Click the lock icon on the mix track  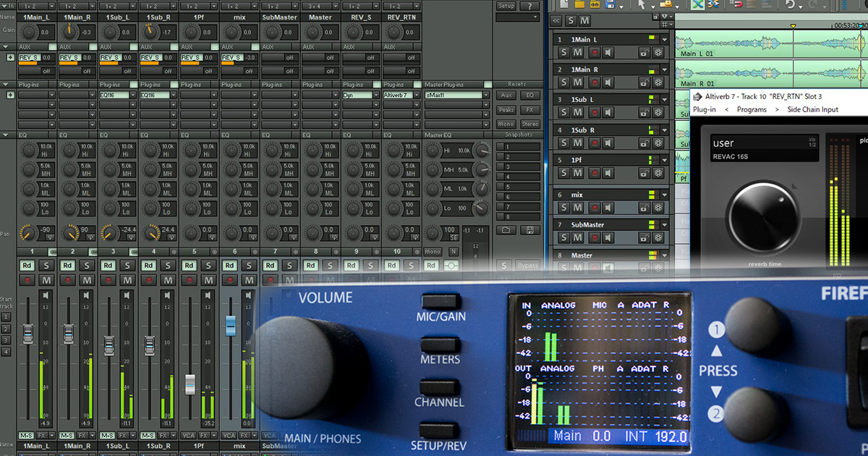[644, 208]
